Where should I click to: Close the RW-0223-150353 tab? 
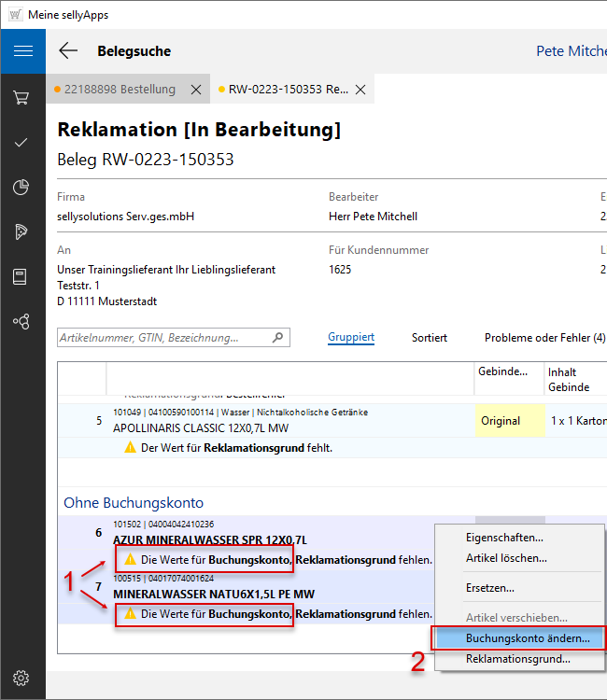coord(360,90)
